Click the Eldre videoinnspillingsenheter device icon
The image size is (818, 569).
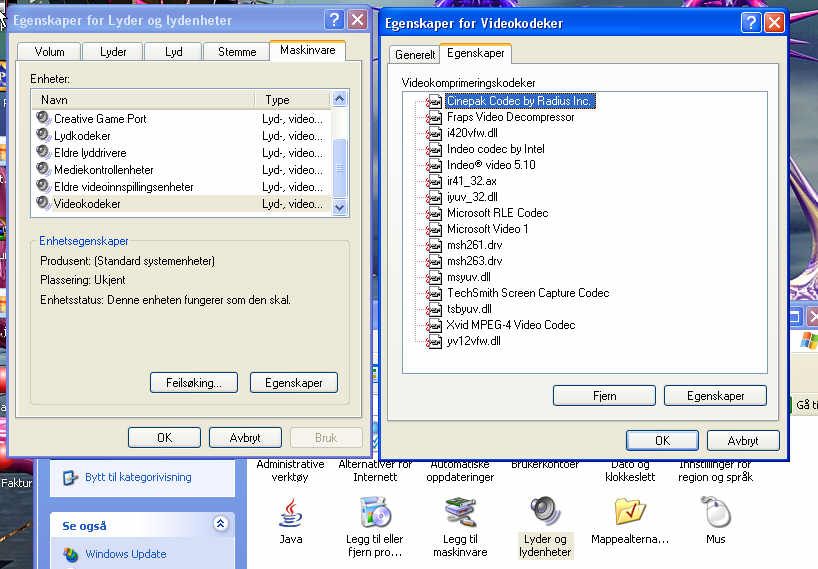coord(43,186)
